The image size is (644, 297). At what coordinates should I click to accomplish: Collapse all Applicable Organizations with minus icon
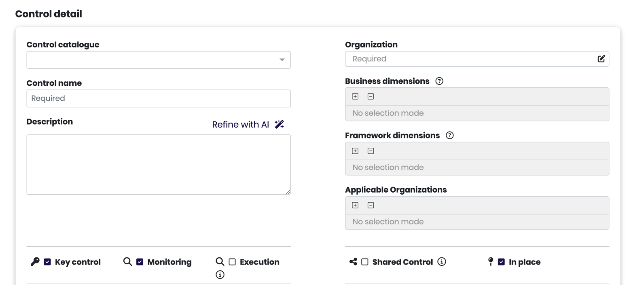371,205
